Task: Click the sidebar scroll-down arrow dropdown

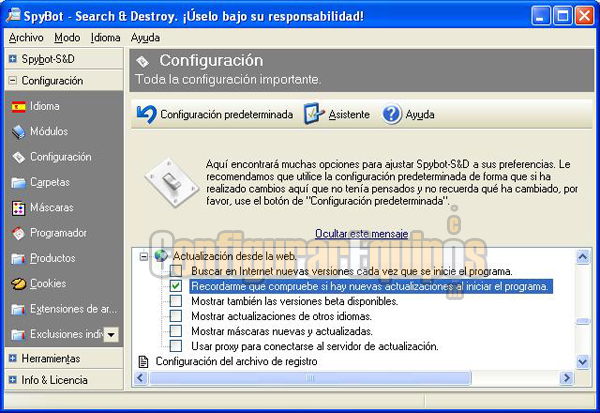Action: point(111,335)
